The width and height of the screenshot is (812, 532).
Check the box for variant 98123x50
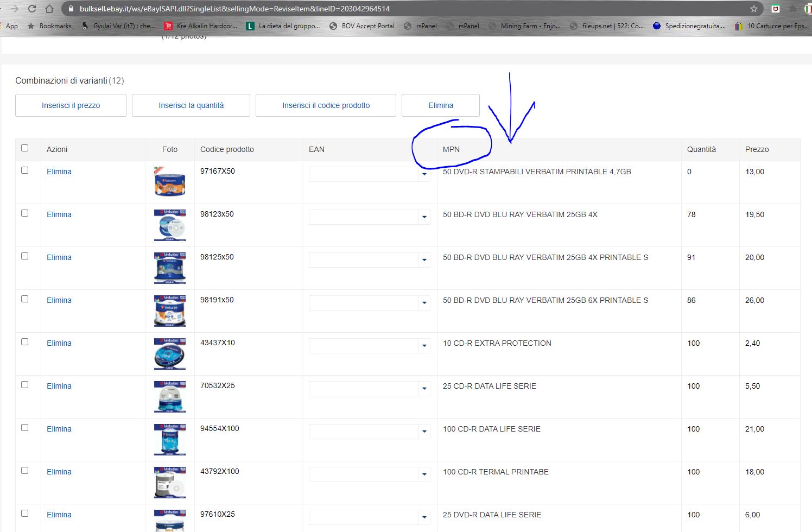point(24,213)
